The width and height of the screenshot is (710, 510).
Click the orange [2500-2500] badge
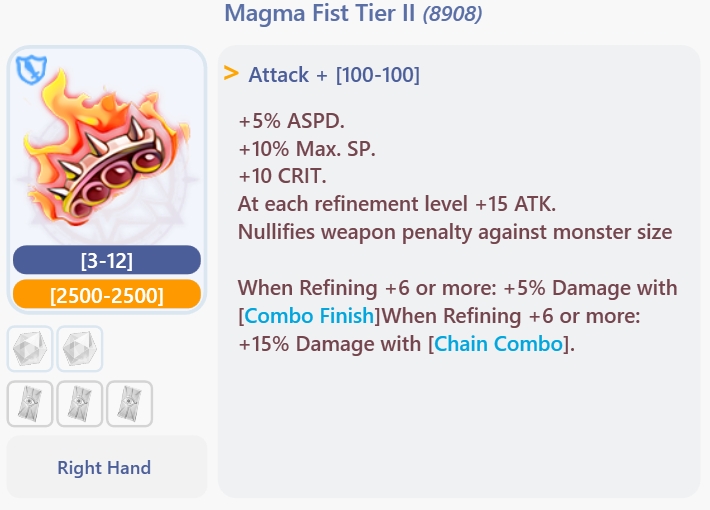(x=107, y=294)
